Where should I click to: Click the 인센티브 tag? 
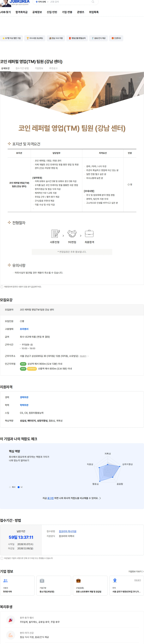pyautogui.click(x=116, y=38)
